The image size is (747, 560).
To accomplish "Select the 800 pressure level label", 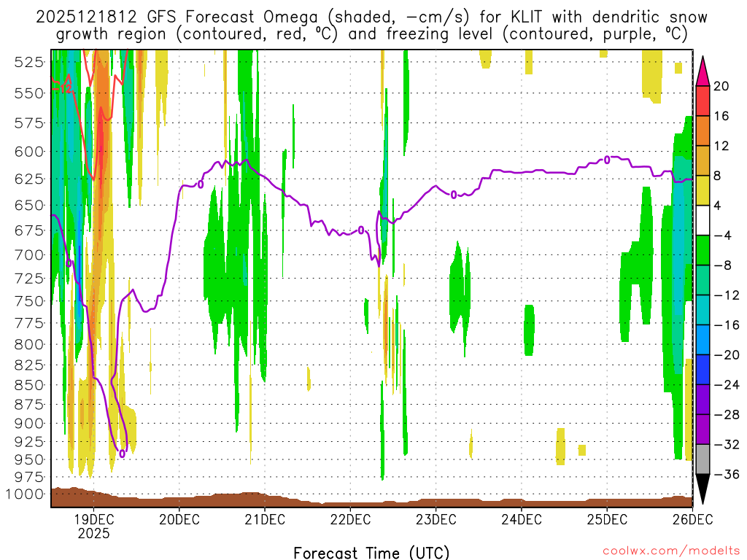I will 29,344.
